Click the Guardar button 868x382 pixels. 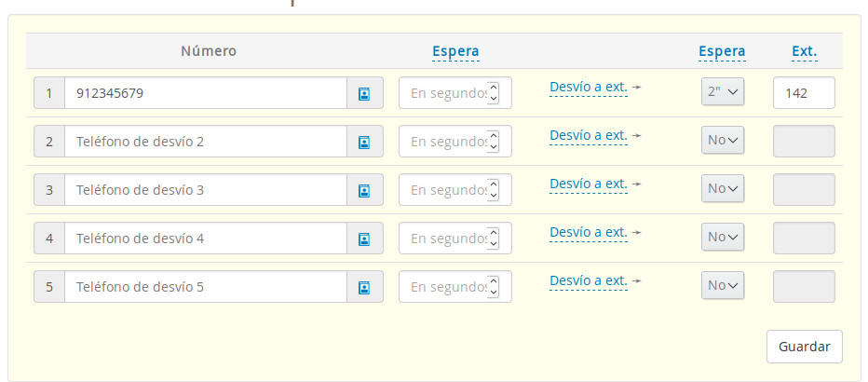(804, 346)
